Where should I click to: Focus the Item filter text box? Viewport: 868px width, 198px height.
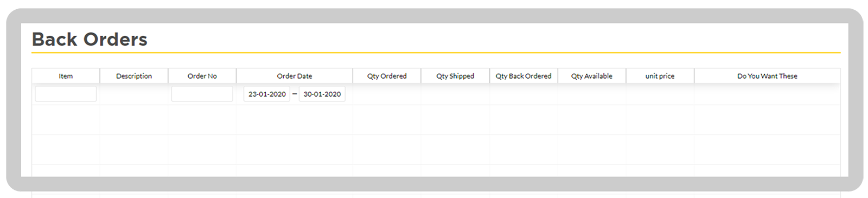pyautogui.click(x=66, y=94)
